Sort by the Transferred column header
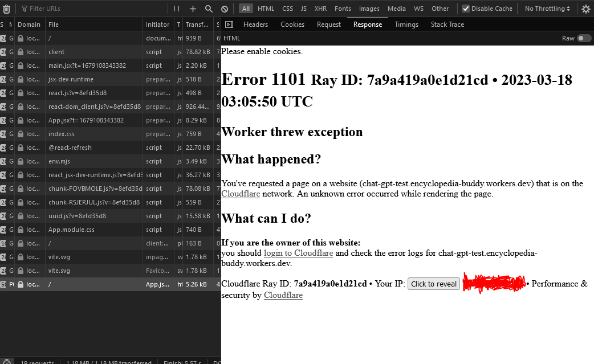 tap(198, 24)
